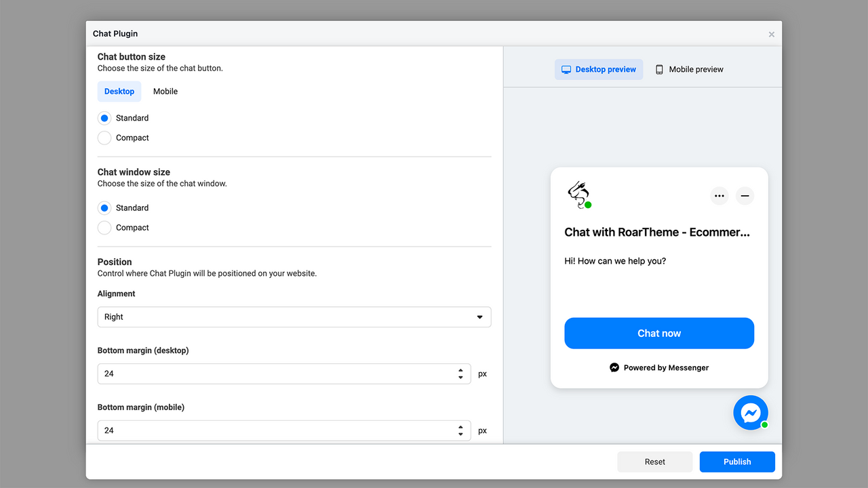868x488 pixels.
Task: Switch to the Mobile tab under Chat button size
Action: pyautogui.click(x=165, y=91)
